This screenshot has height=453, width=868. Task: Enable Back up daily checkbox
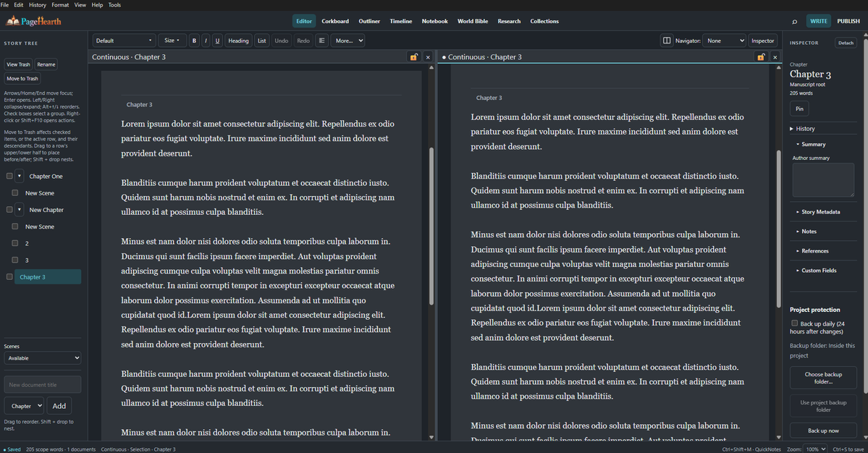click(794, 323)
